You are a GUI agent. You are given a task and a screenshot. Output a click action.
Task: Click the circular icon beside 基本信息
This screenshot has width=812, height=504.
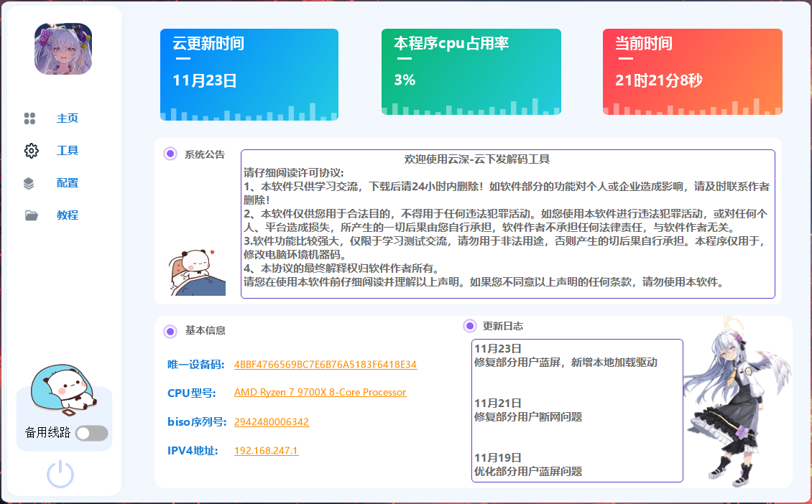(x=170, y=331)
